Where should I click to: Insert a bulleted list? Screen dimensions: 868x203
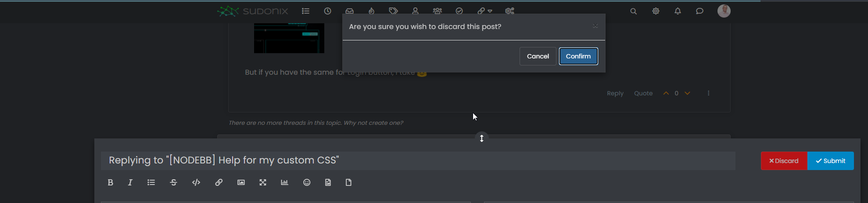(151, 182)
